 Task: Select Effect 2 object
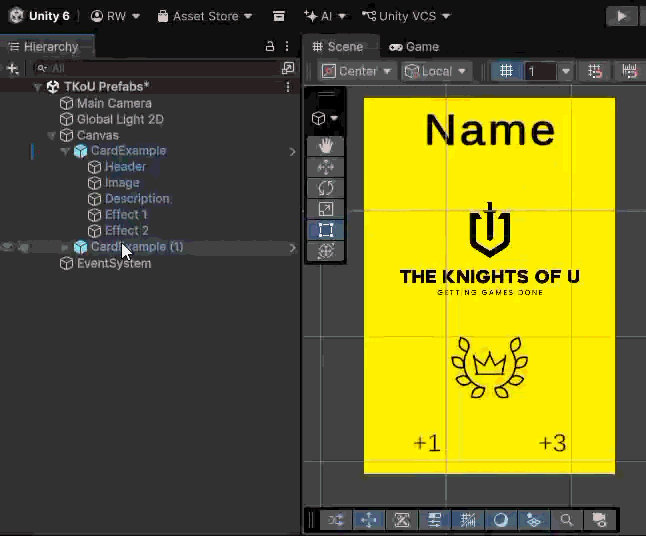126,231
